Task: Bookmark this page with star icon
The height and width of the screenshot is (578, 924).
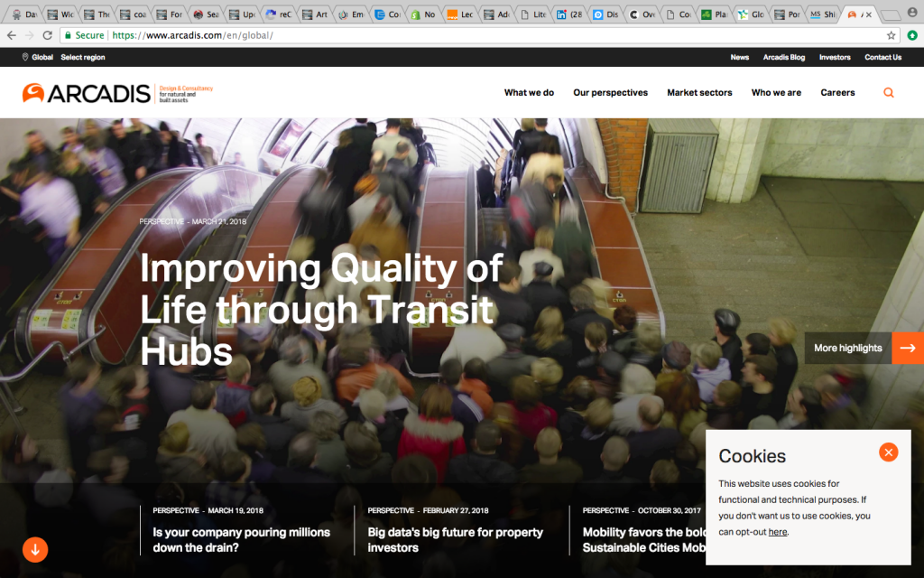Action: (x=891, y=35)
